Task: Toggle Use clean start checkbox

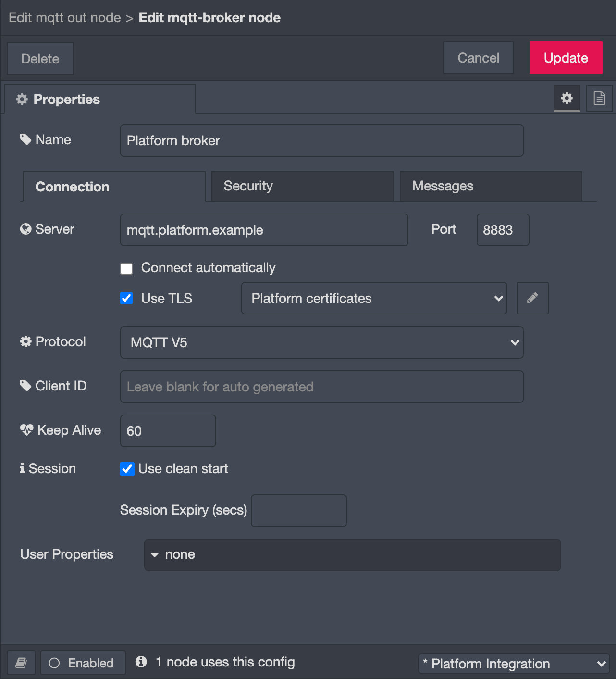Action: [127, 469]
